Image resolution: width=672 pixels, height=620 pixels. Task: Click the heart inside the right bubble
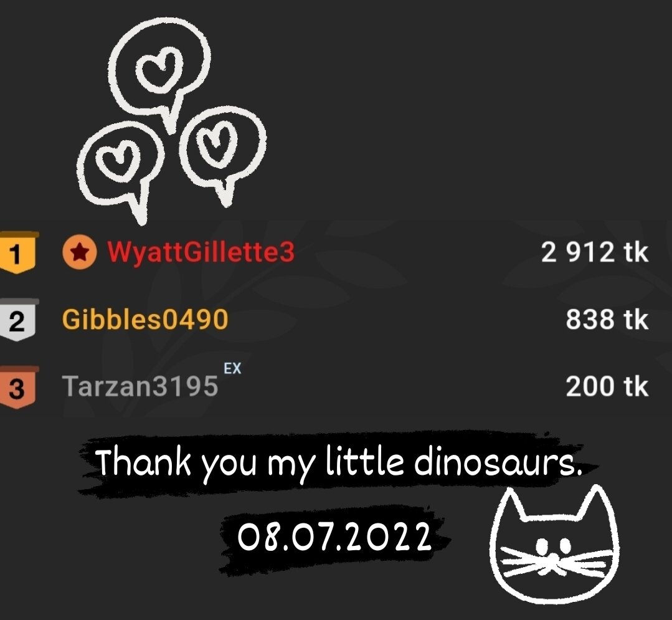(x=219, y=143)
